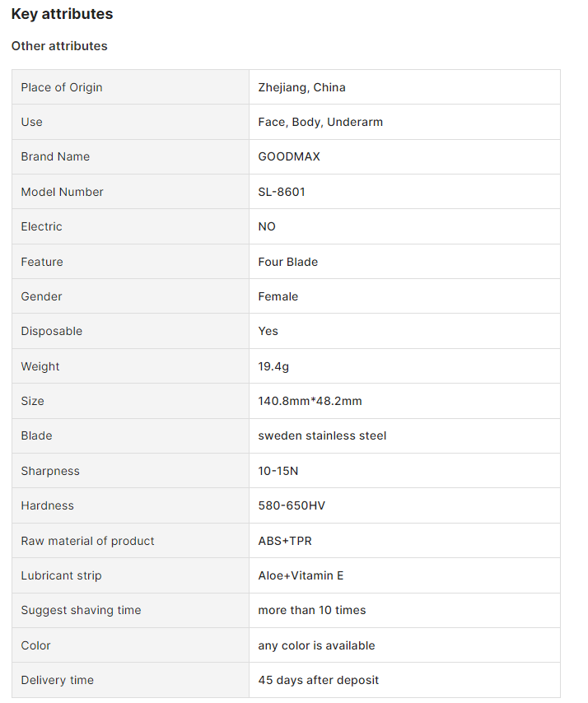Click the ABS+TPR raw material value
The width and height of the screenshot is (588, 703).
tap(285, 541)
